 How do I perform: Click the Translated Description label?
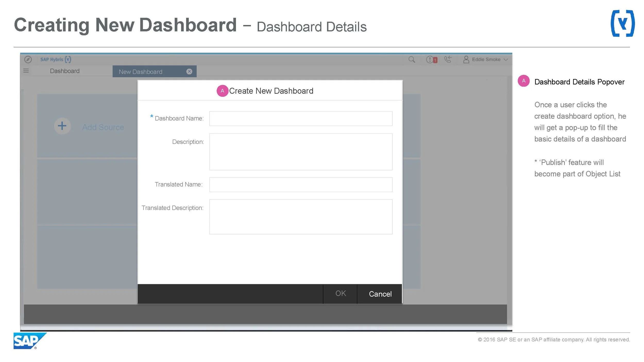pos(172,208)
